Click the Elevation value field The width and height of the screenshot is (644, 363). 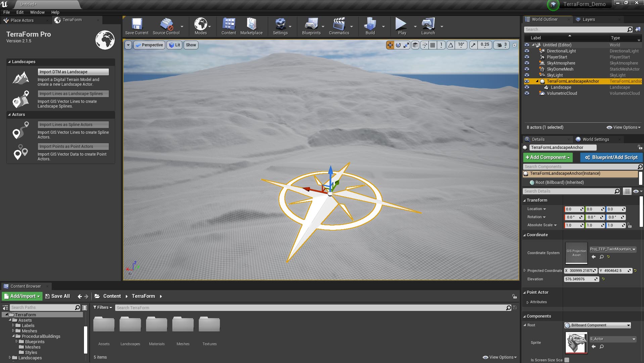coord(581,279)
